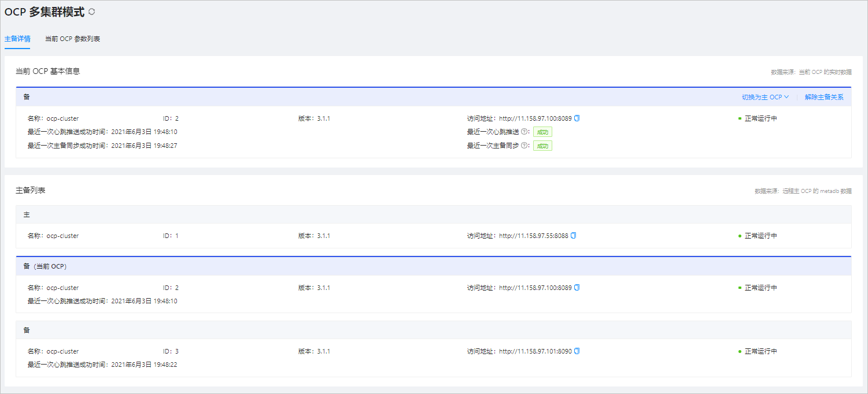Click the ID 3 standby panel header 备

coord(434,330)
